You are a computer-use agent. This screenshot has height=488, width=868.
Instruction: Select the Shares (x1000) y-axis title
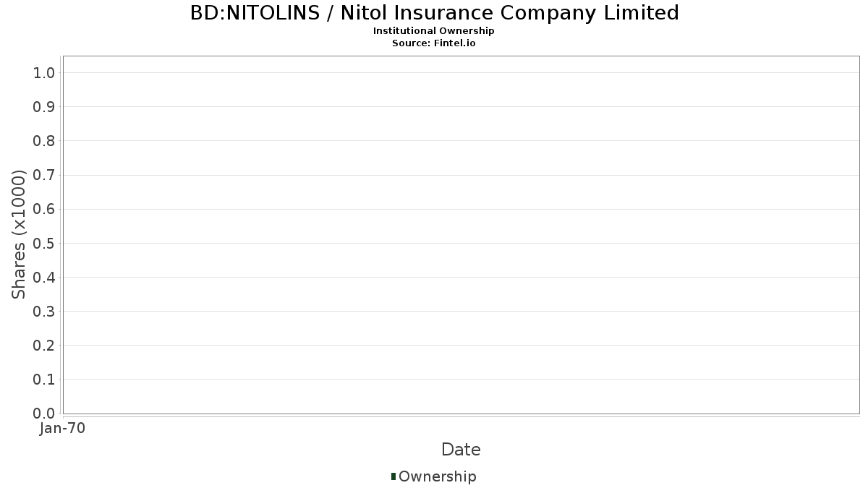19,234
